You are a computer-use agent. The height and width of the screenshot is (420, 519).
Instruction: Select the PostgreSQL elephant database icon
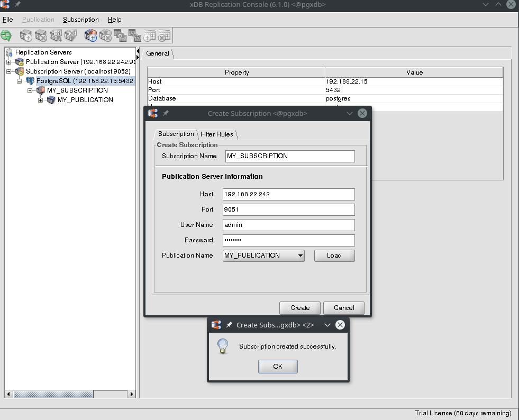click(31, 81)
